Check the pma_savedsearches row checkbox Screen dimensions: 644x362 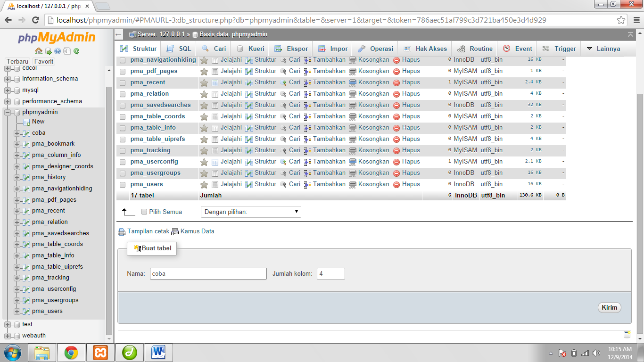click(123, 106)
